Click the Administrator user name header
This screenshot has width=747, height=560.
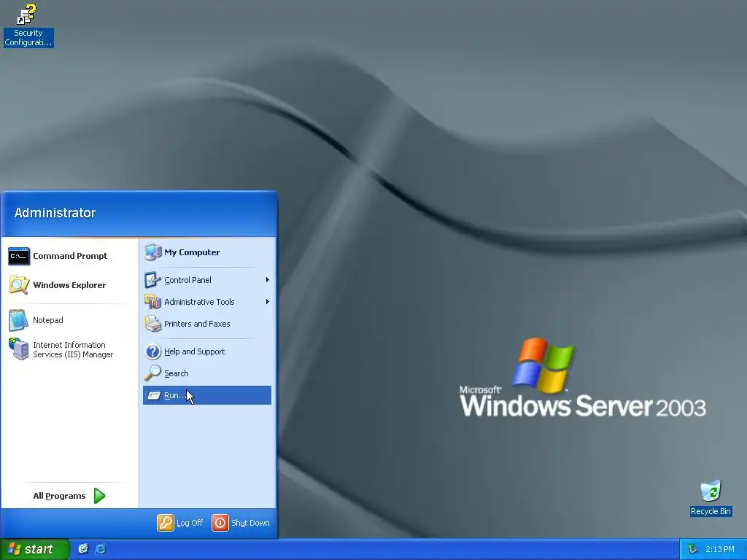coord(55,213)
